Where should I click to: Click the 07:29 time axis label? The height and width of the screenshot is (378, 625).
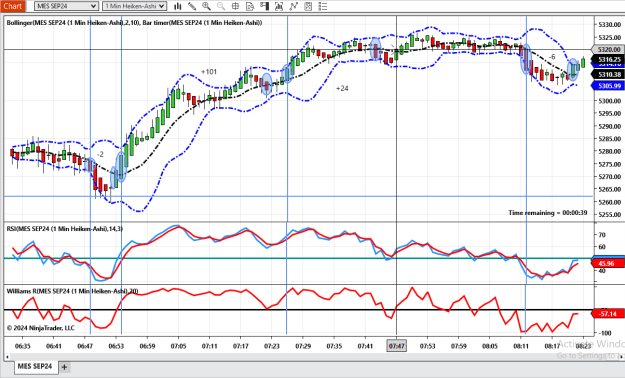(x=303, y=346)
